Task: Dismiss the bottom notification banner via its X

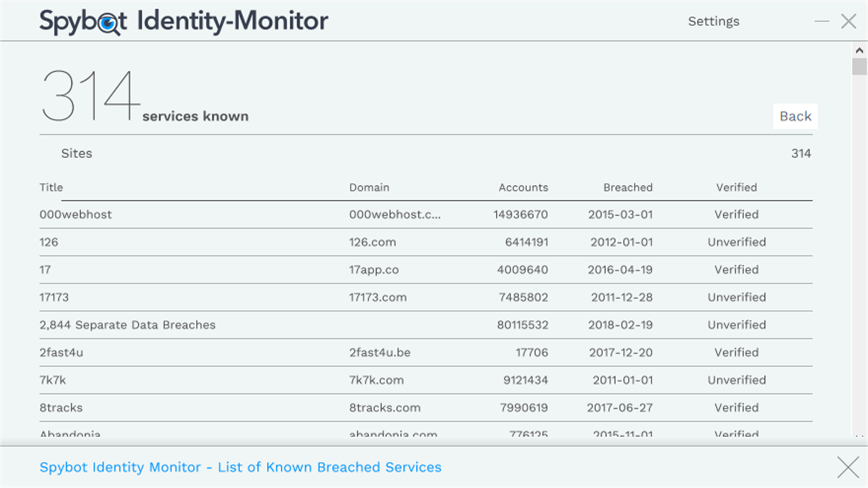Action: point(848,467)
